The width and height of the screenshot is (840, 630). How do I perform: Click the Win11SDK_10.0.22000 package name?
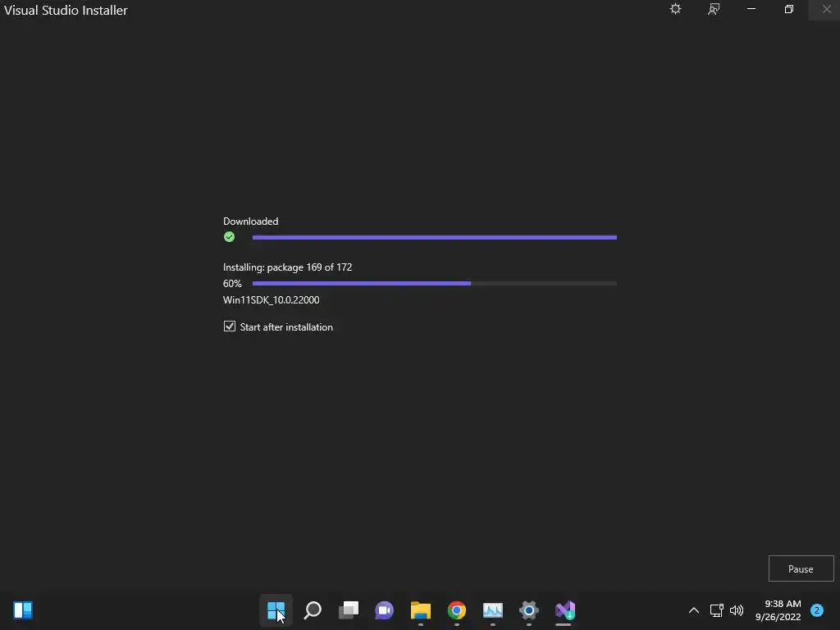click(271, 300)
